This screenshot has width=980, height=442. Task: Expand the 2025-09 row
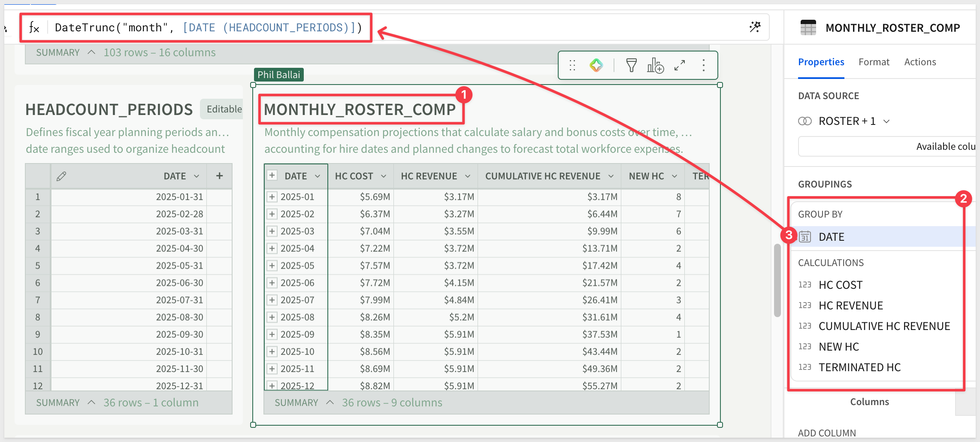tap(272, 334)
